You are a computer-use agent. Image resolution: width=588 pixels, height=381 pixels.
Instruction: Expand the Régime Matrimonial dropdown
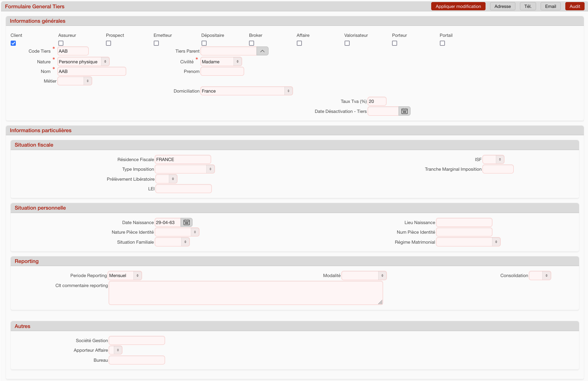(x=468, y=242)
